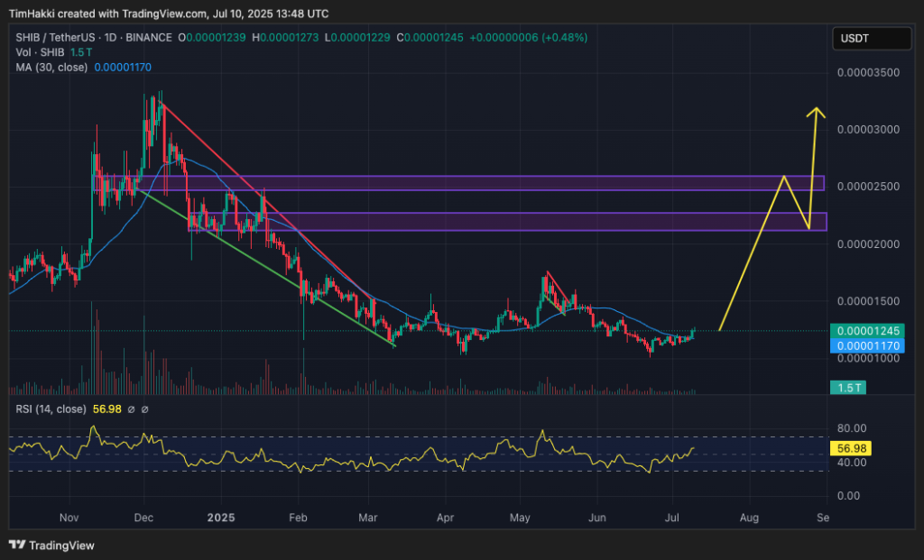Click the SHIB / TetherUS symbol title
The width and height of the screenshot is (924, 560).
click(53, 38)
